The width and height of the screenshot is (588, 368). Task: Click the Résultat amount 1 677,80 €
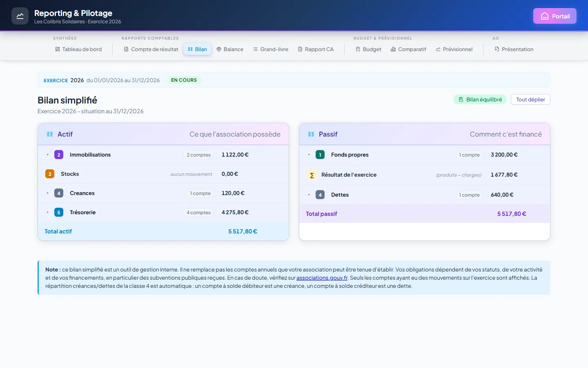(504, 175)
